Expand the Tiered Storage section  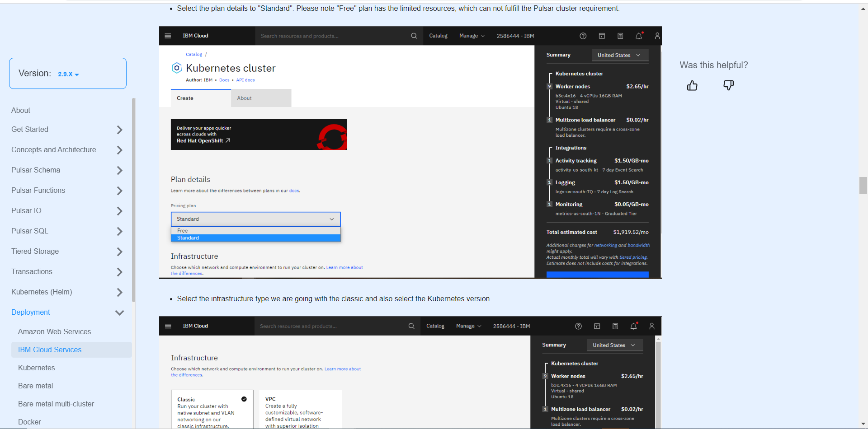[x=119, y=252]
